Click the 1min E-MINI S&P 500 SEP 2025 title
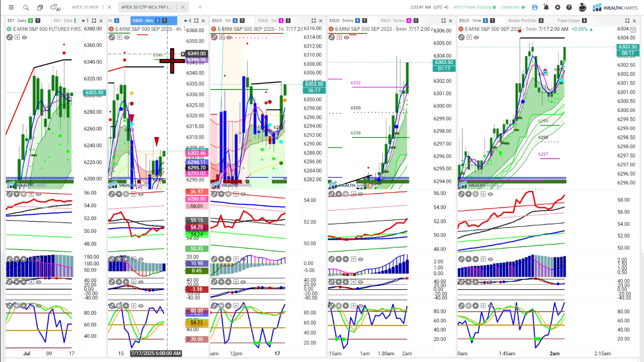This screenshot has height=362, width=644. (x=500, y=29)
